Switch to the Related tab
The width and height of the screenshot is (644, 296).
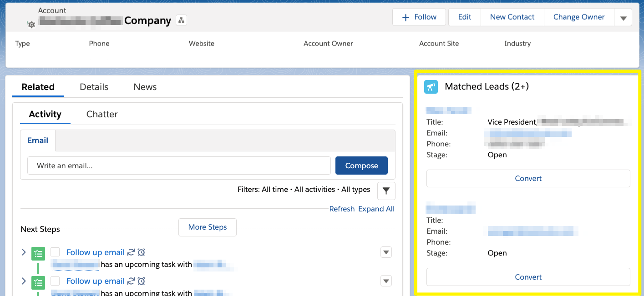pyautogui.click(x=38, y=87)
